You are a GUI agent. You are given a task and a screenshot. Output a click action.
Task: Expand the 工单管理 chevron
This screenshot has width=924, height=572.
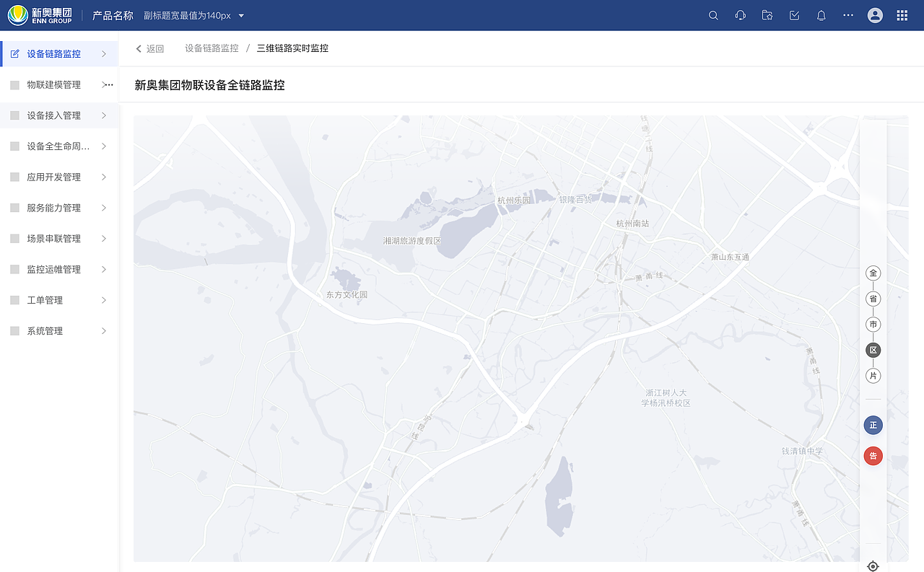click(x=104, y=300)
